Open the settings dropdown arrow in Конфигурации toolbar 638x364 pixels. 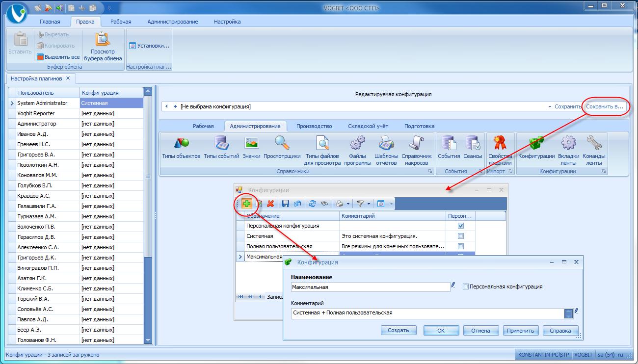coord(391,204)
